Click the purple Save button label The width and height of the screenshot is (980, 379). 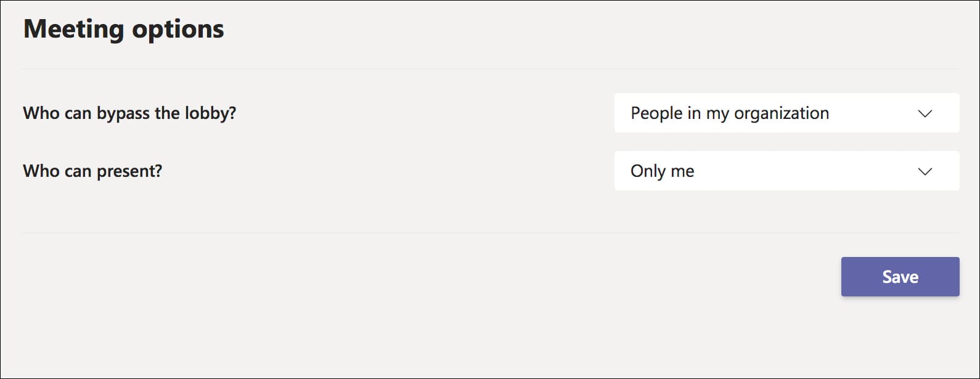point(900,277)
